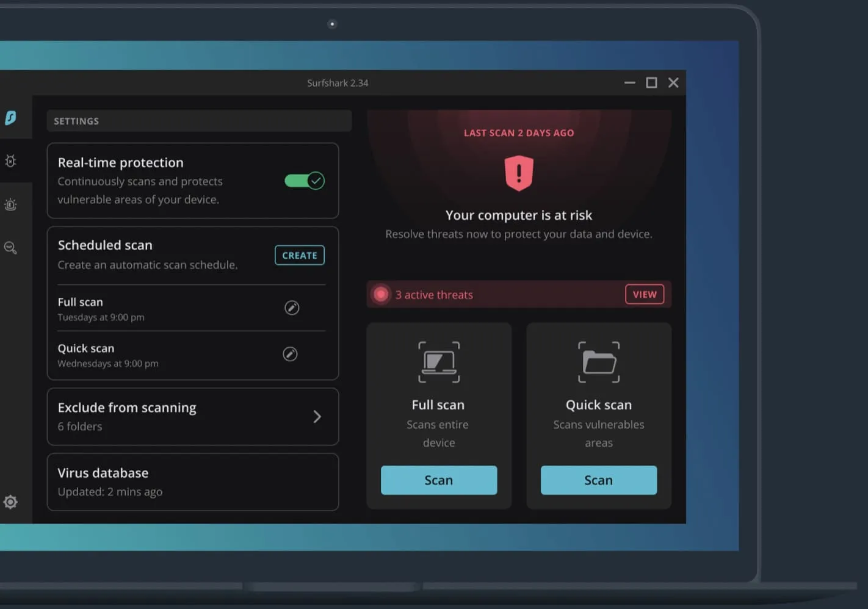The height and width of the screenshot is (609, 868).
Task: Expand the Exclude from scanning chevron
Action: coord(317,417)
